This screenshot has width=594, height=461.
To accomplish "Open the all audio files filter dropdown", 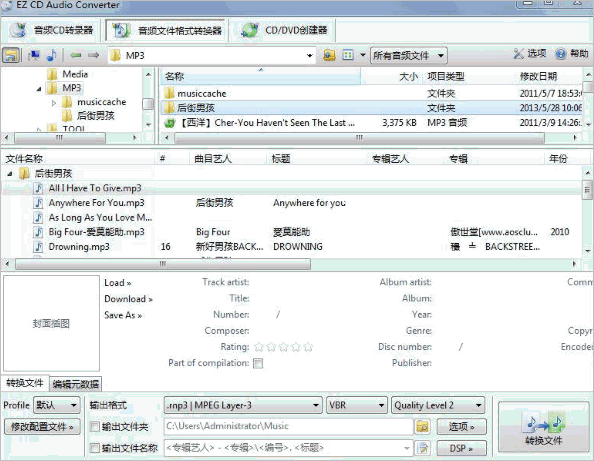I will click(408, 56).
